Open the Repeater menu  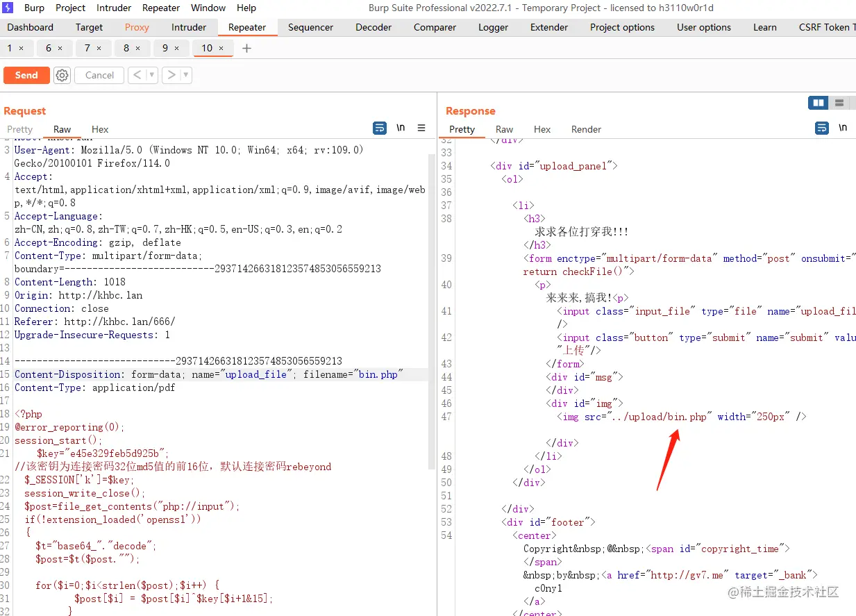click(161, 8)
